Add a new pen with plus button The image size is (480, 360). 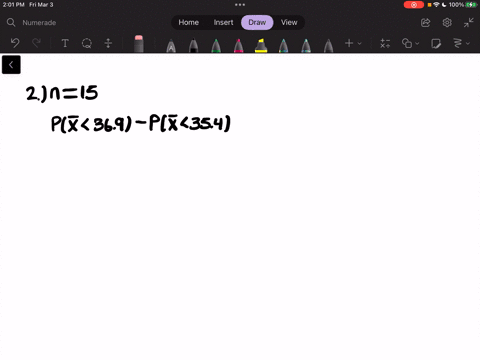[x=349, y=43]
